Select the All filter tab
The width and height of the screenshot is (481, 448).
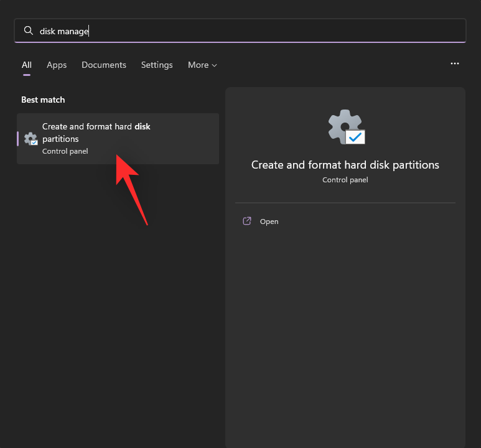click(27, 65)
